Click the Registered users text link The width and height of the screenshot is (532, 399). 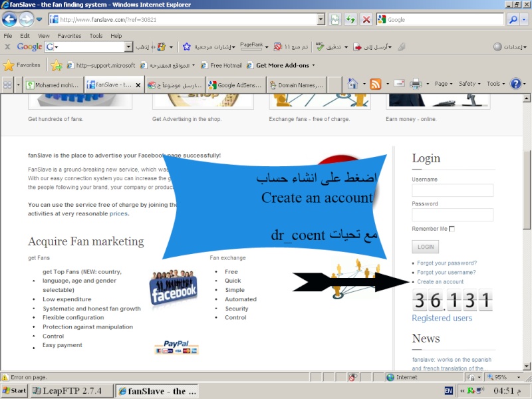pos(442,319)
